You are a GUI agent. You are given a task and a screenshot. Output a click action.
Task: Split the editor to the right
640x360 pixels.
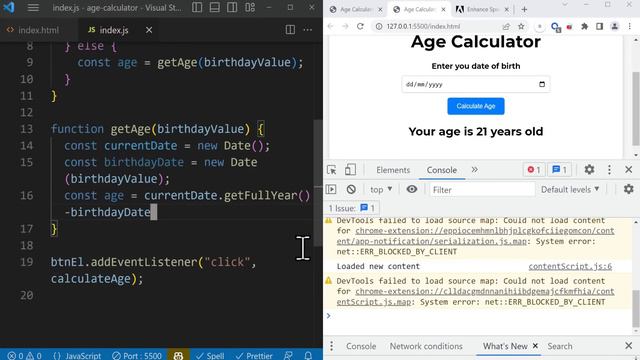(290, 29)
